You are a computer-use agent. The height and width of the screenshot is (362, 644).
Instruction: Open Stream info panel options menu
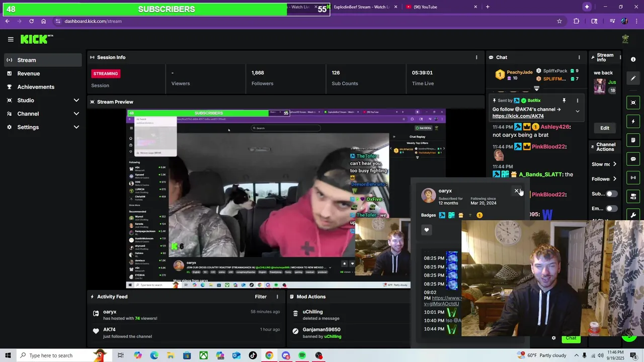point(620,57)
